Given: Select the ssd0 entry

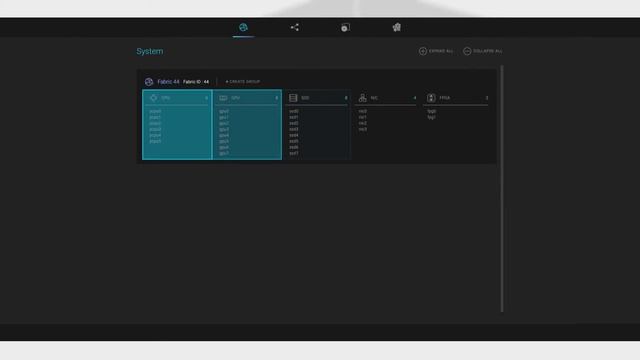Looking at the screenshot, I should click(x=294, y=111).
